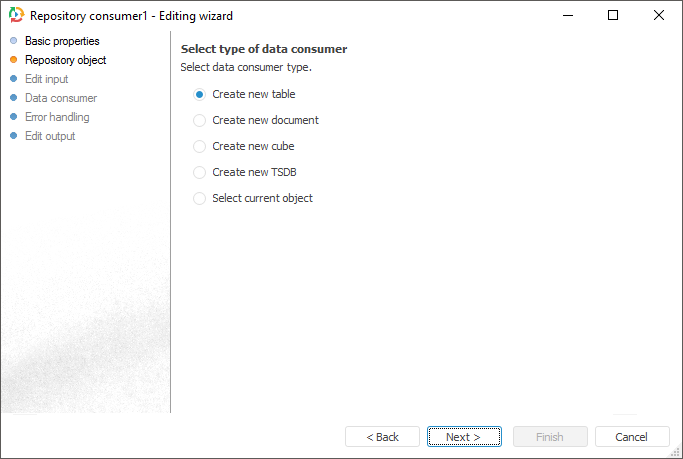The image size is (683, 459).
Task: Go to the Repository object wizard step
Action: [65, 60]
